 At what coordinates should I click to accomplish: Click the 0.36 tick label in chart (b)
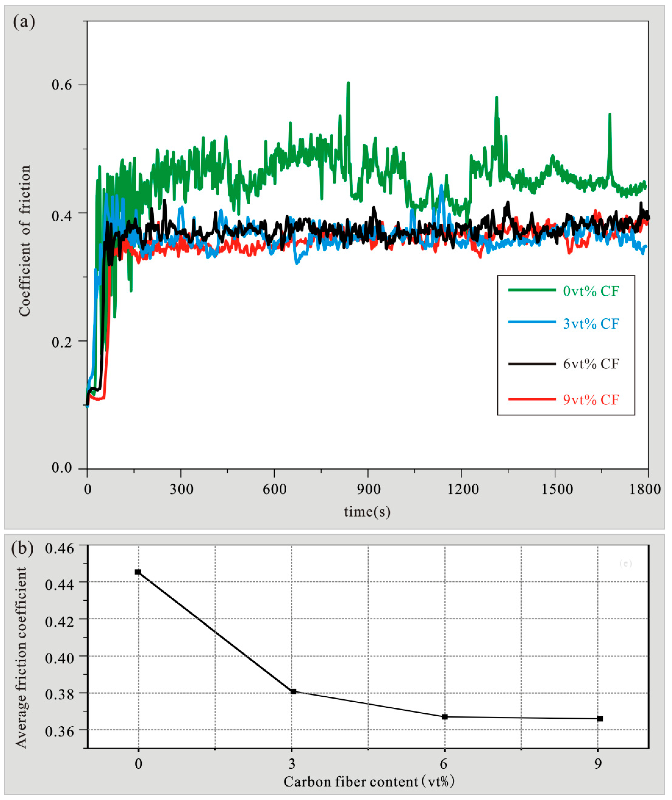click(x=59, y=731)
